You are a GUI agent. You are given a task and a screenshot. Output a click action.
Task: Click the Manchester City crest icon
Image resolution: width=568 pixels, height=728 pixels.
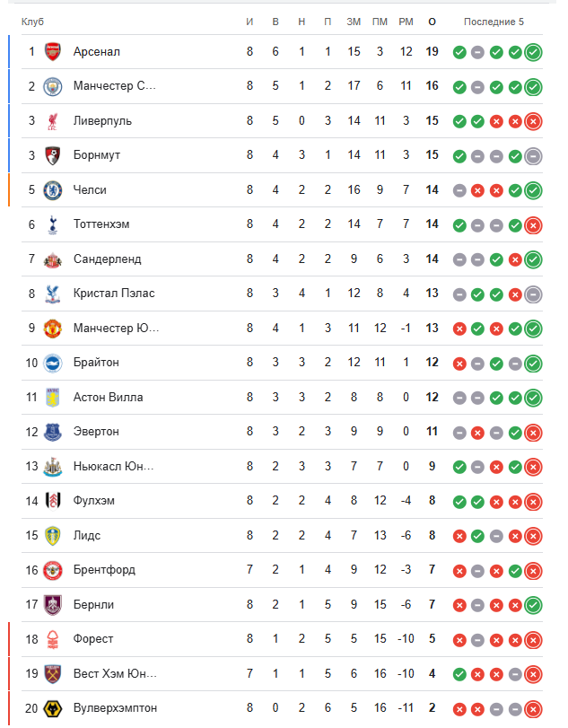(x=53, y=86)
